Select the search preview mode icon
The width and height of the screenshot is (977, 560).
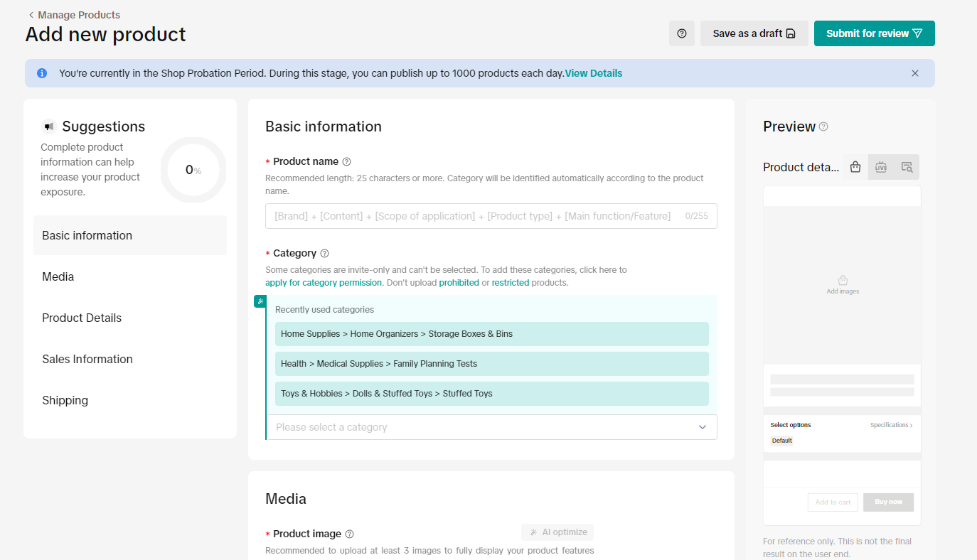907,167
